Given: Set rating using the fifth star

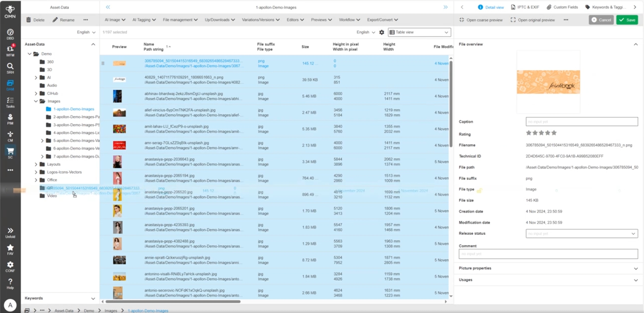Looking at the screenshot, I should (x=554, y=133).
